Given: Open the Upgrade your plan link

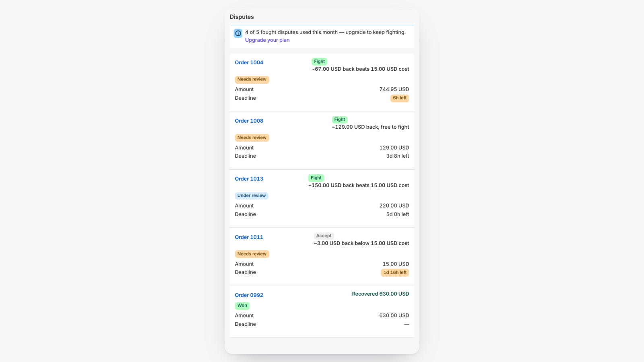Looking at the screenshot, I should [x=267, y=40].
